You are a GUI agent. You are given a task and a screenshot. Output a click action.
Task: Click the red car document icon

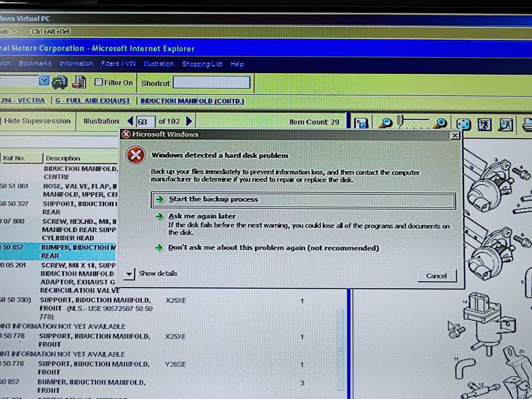(79, 82)
